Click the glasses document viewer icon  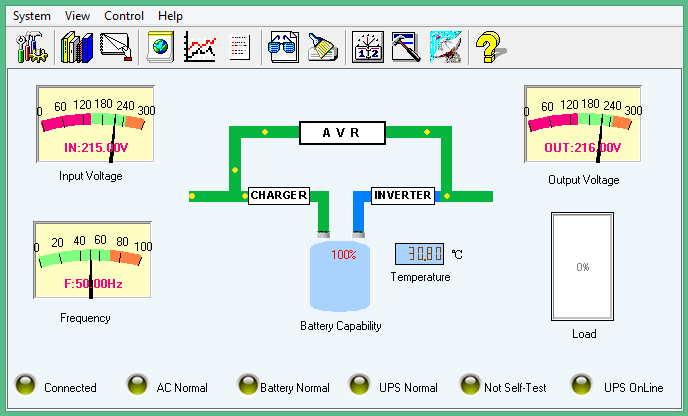pos(283,47)
